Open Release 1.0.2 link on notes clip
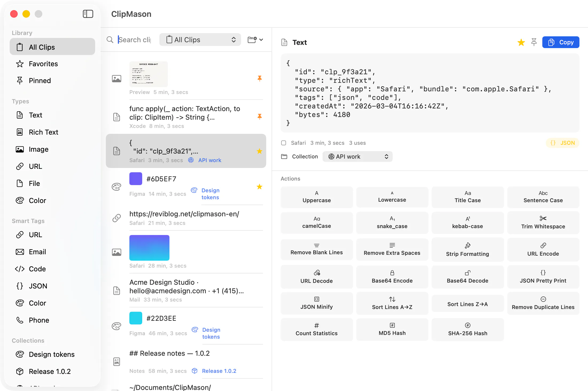This screenshot has width=588, height=391. click(219, 371)
